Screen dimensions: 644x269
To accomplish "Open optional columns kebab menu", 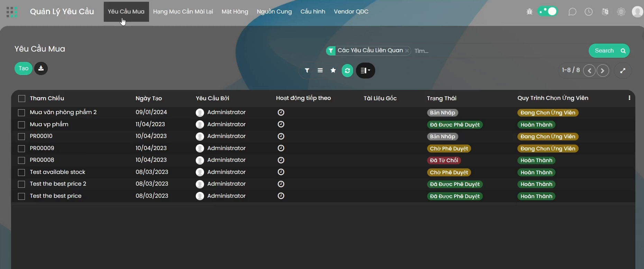I will tap(629, 98).
